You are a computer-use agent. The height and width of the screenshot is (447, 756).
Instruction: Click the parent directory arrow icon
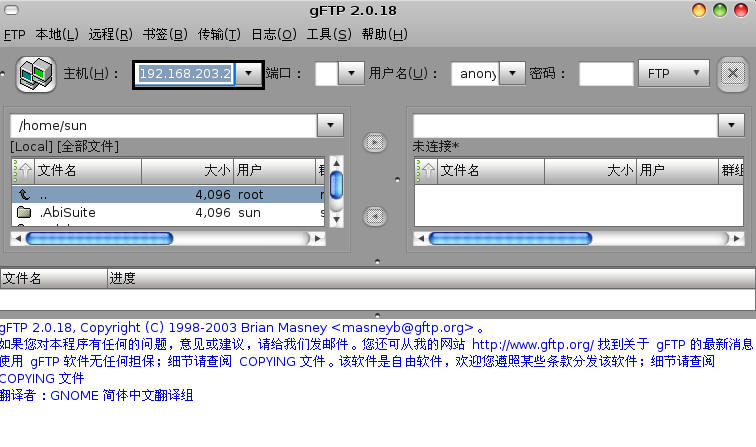coord(24,195)
